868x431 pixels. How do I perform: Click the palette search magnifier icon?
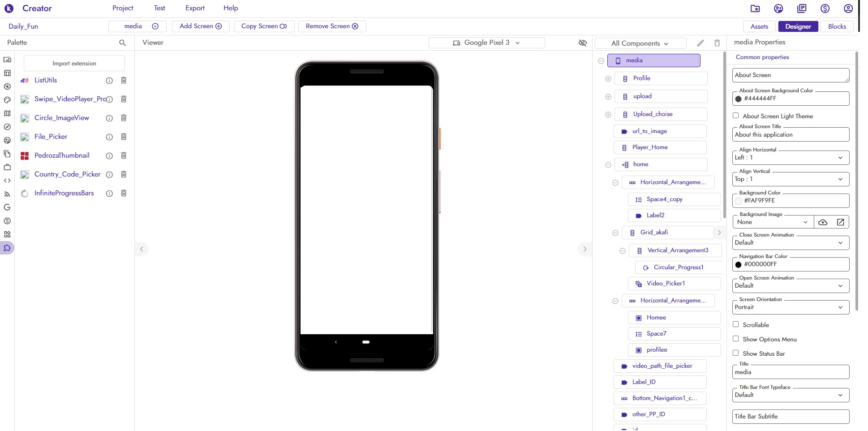tap(122, 43)
